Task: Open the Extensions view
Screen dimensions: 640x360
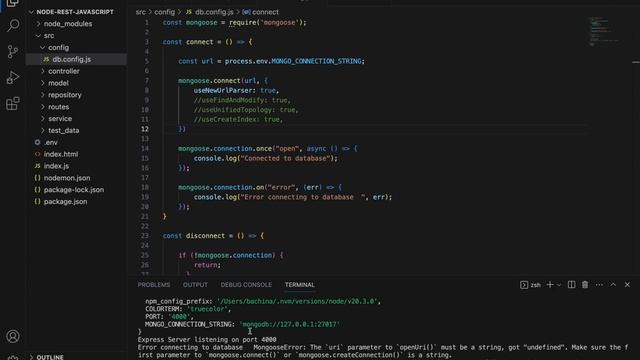Action: point(13,103)
